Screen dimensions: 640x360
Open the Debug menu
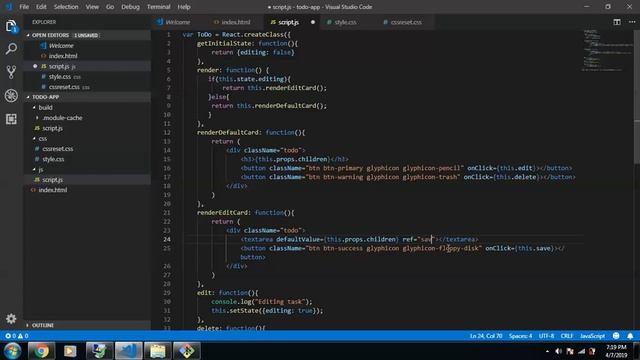tap(130, 7)
